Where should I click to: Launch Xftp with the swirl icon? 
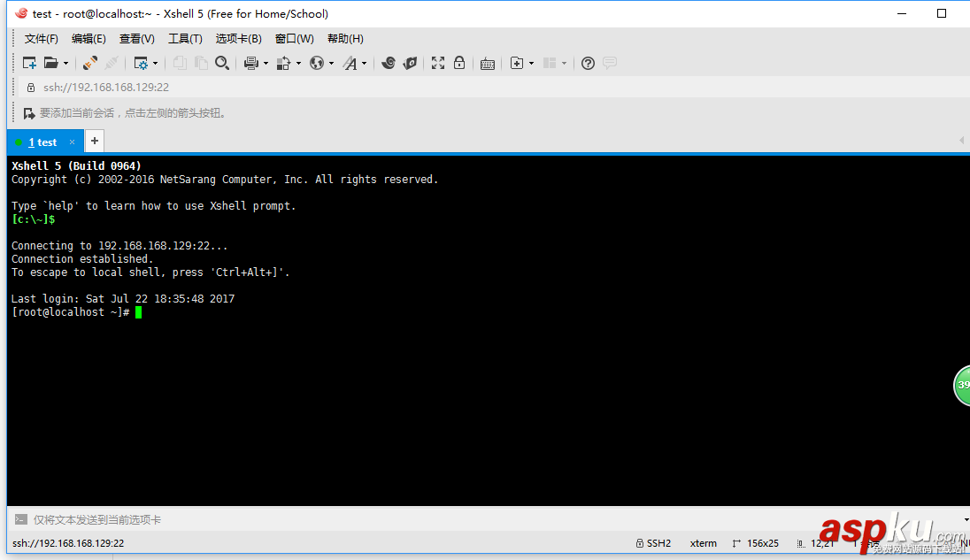(389, 63)
